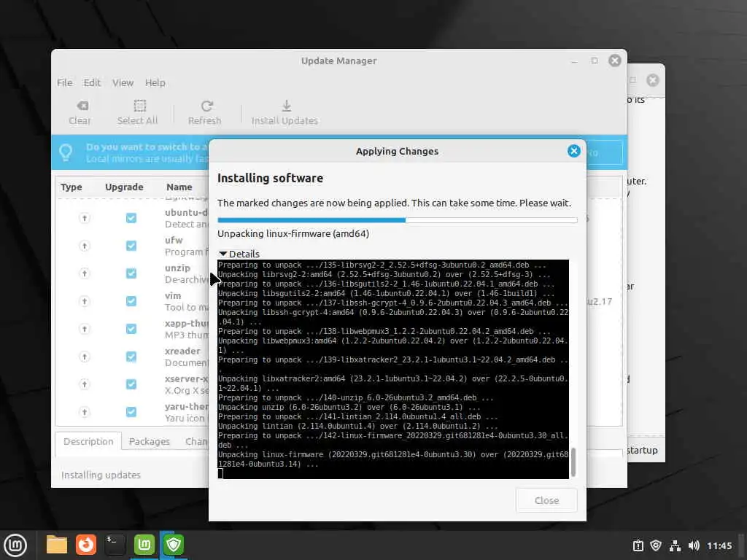Uncheck the ufw package upgrade checkbox
This screenshot has height=560, width=747.
[x=131, y=246]
